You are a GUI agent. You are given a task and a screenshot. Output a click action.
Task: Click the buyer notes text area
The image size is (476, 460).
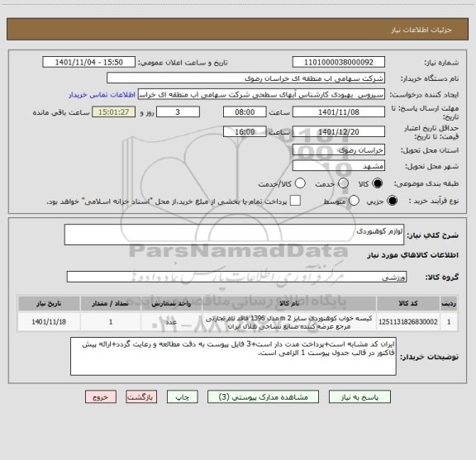233,356
